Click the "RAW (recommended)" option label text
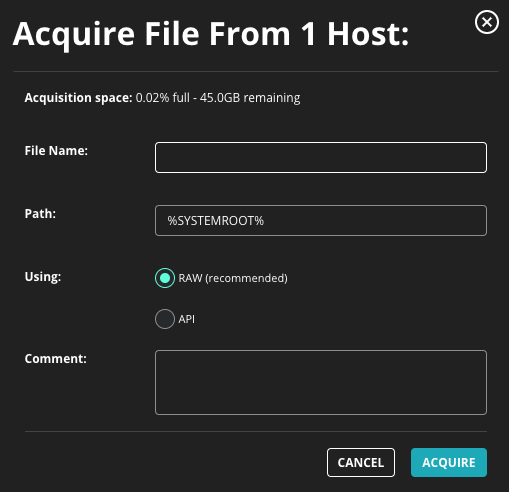The width and height of the screenshot is (509, 492). [233, 278]
